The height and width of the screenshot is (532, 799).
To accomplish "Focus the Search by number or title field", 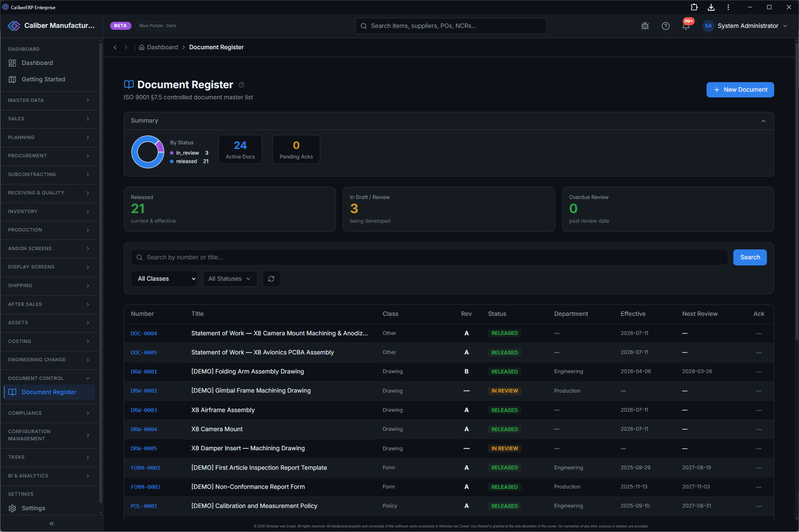I will click(x=429, y=257).
